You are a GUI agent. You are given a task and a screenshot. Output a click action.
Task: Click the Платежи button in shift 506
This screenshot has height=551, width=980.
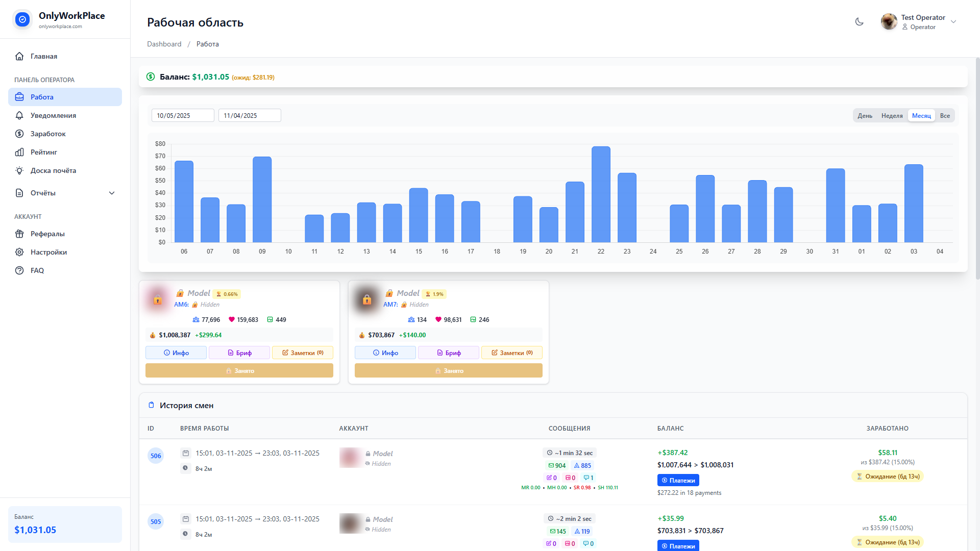pos(678,480)
